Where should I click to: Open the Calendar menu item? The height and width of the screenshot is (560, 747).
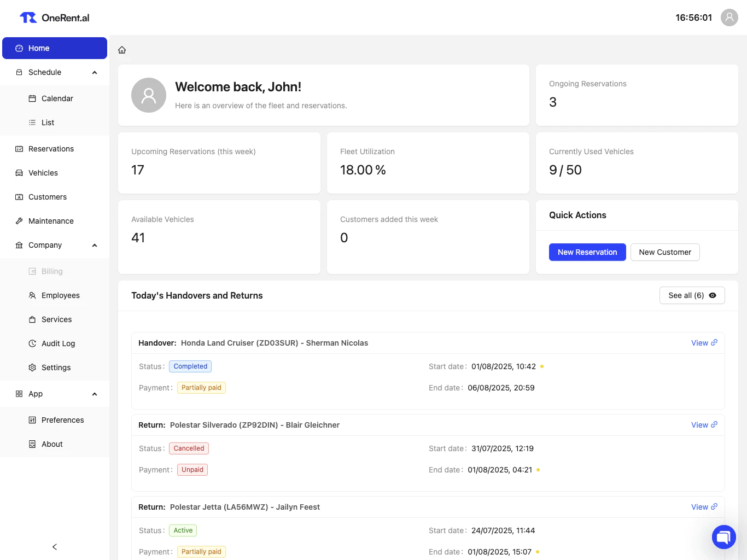pos(55,98)
